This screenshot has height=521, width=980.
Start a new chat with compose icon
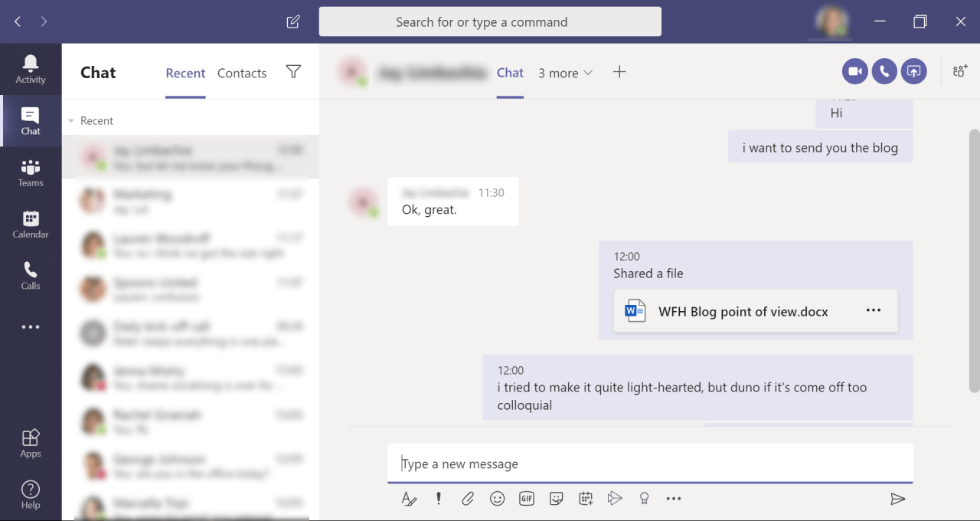[293, 21]
